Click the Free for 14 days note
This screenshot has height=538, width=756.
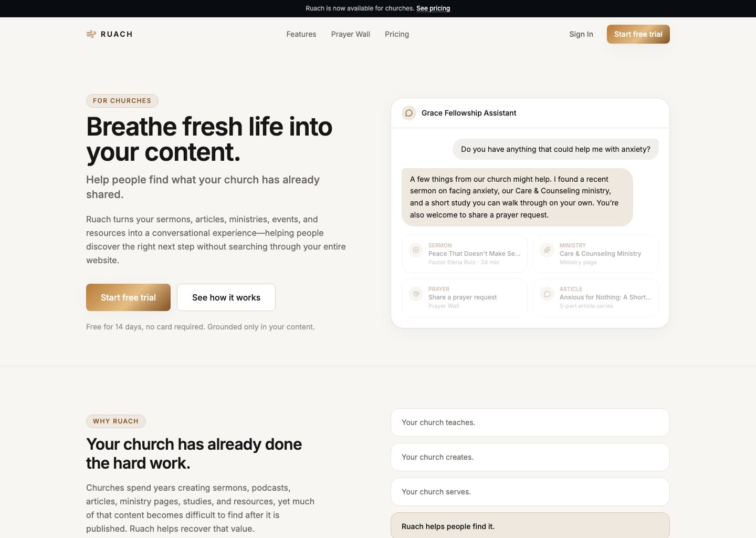point(201,327)
